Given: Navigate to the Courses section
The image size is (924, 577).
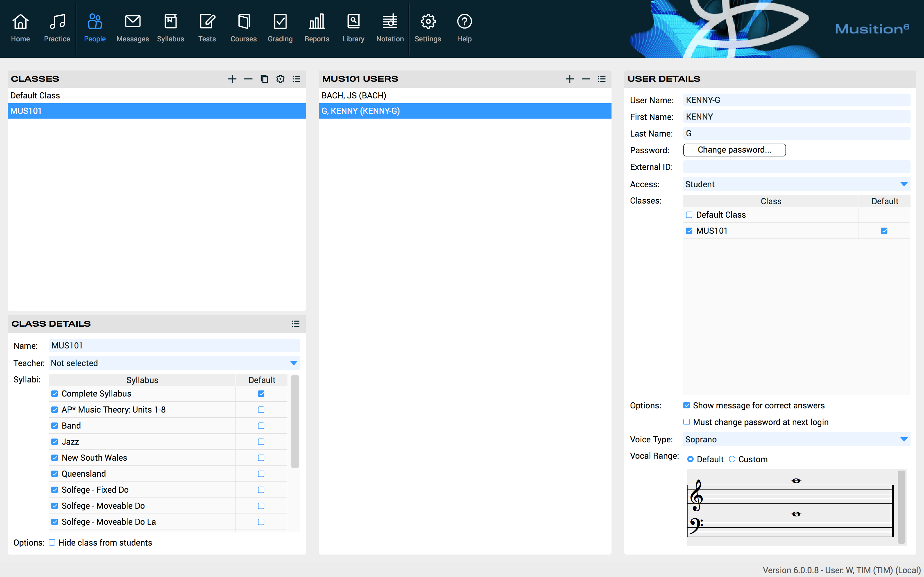Looking at the screenshot, I should (x=243, y=27).
